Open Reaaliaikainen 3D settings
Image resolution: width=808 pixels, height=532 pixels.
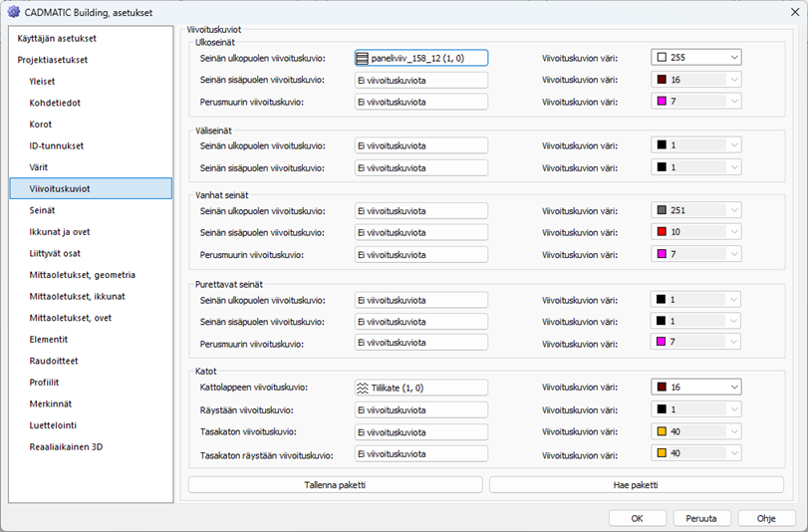click(x=66, y=446)
